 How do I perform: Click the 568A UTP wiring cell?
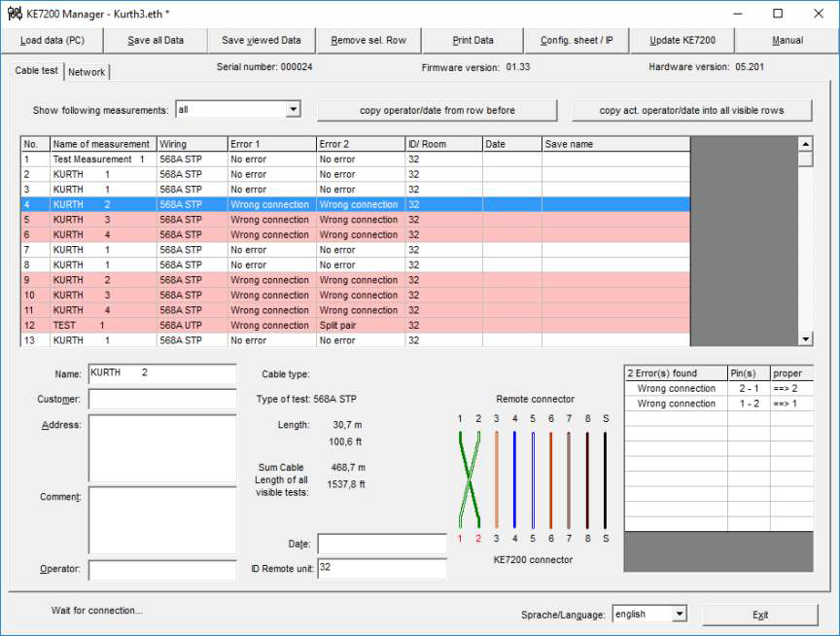(x=192, y=325)
